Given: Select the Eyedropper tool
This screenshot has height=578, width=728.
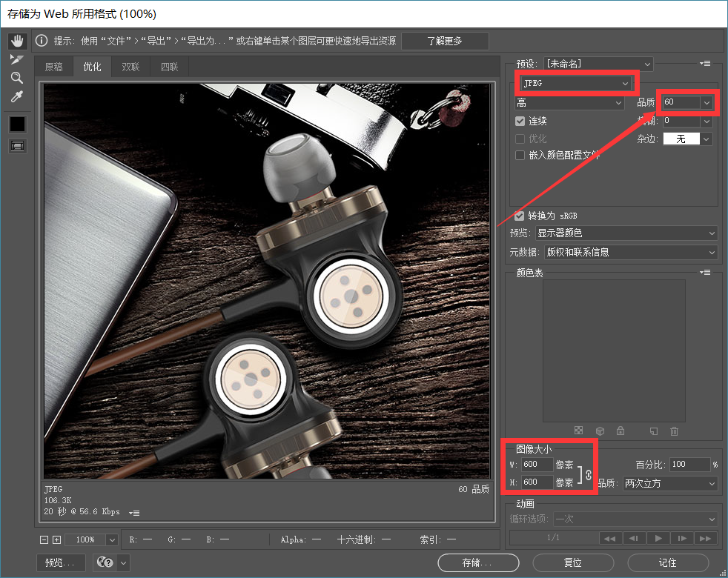Looking at the screenshot, I should point(17,96).
